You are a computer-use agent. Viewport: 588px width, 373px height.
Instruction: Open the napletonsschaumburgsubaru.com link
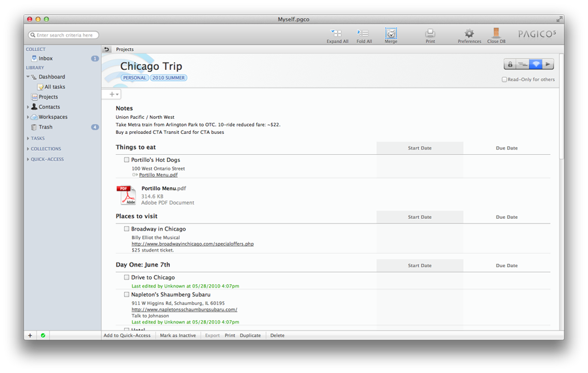[184, 310]
